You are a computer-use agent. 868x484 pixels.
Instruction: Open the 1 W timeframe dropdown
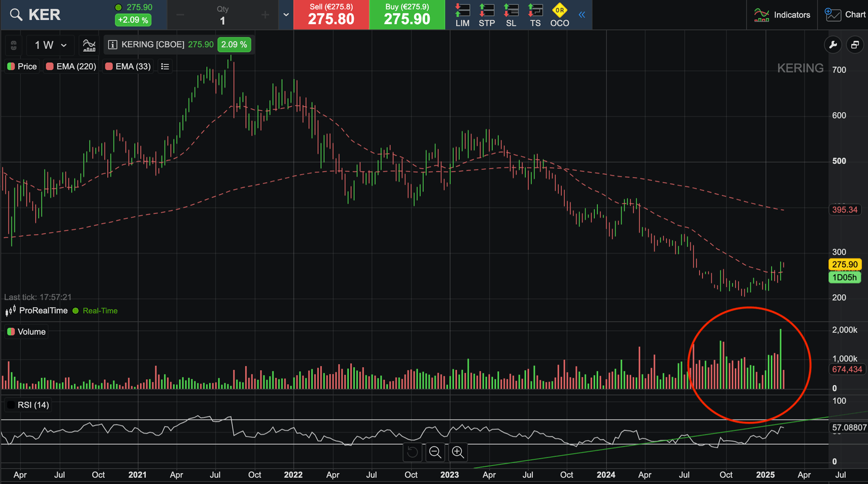coord(51,45)
